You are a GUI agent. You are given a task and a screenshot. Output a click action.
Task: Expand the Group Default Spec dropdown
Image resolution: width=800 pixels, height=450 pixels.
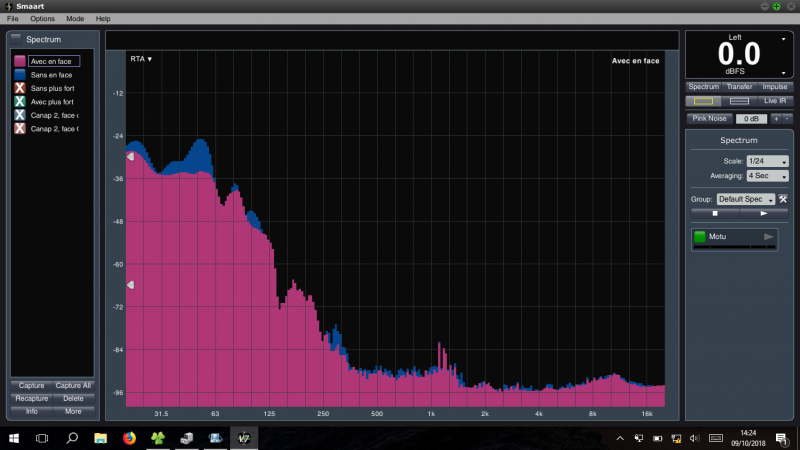tap(745, 199)
